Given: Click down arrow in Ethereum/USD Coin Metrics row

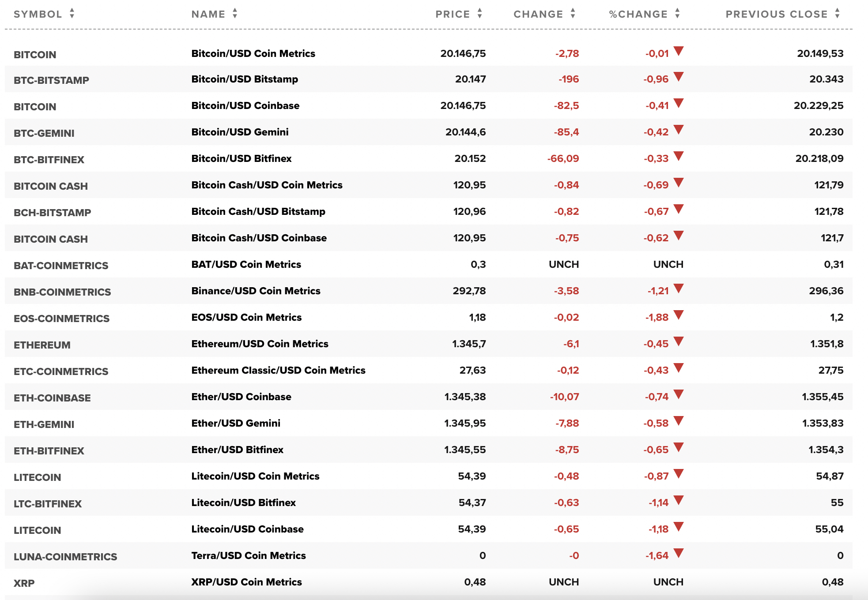Looking at the screenshot, I should pyautogui.click(x=679, y=341).
